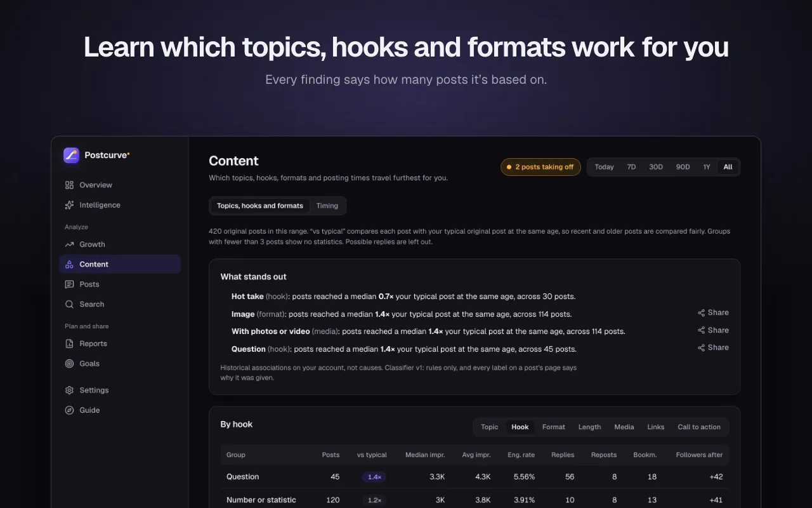Switch to Topics, hooks and formats tab
The width and height of the screenshot is (812, 508).
(260, 206)
